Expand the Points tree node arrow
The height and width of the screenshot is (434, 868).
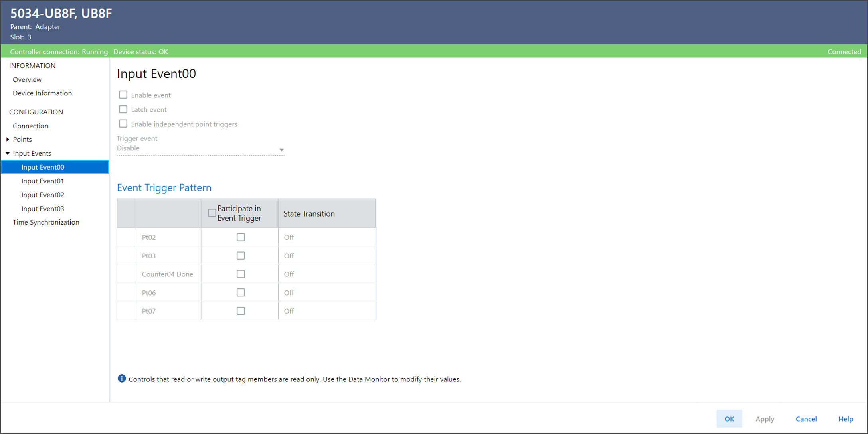coord(8,139)
